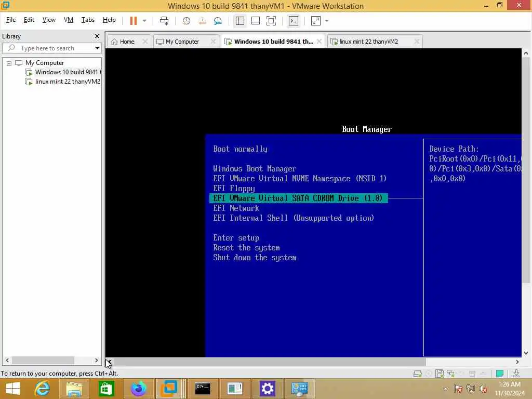The image size is (532, 399).
Task: Click library scrollbar left arrow
Action: pos(7,361)
